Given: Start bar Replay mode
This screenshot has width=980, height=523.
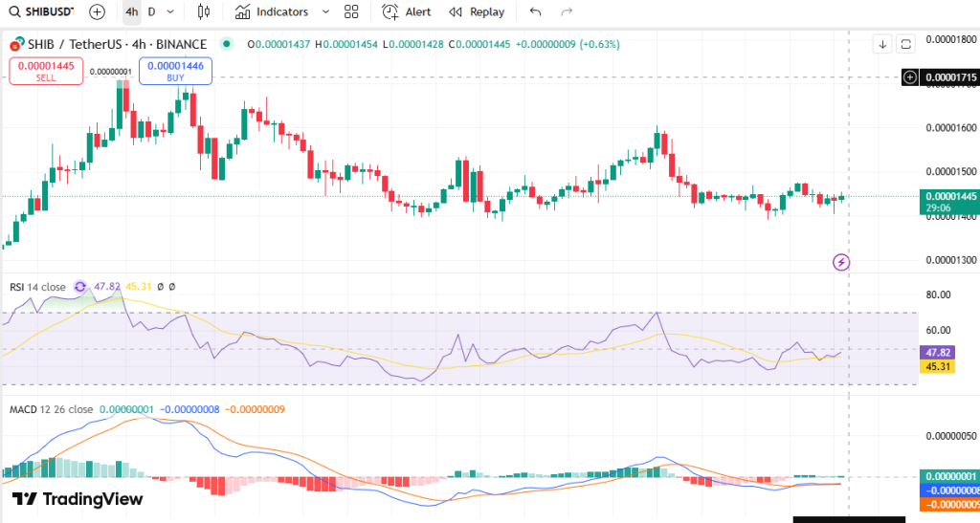Looking at the screenshot, I should click(477, 12).
